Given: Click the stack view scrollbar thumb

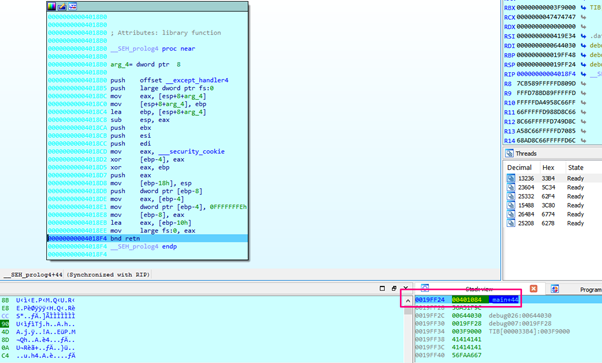Looking at the screenshot, I should pyautogui.click(x=408, y=310).
